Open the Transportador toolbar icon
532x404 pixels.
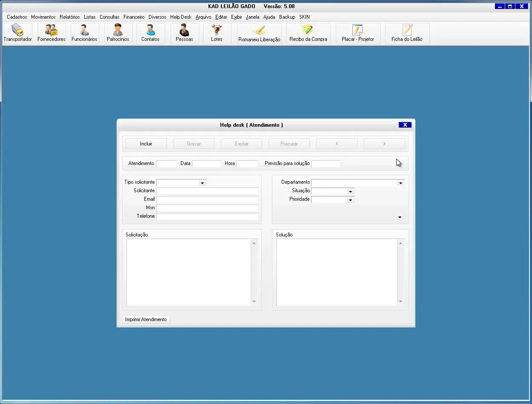18,34
